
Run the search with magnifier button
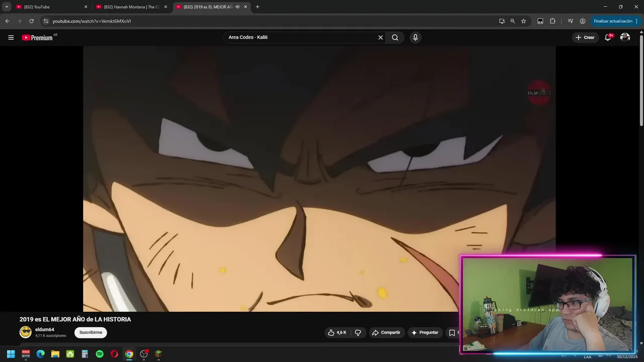[x=395, y=37]
